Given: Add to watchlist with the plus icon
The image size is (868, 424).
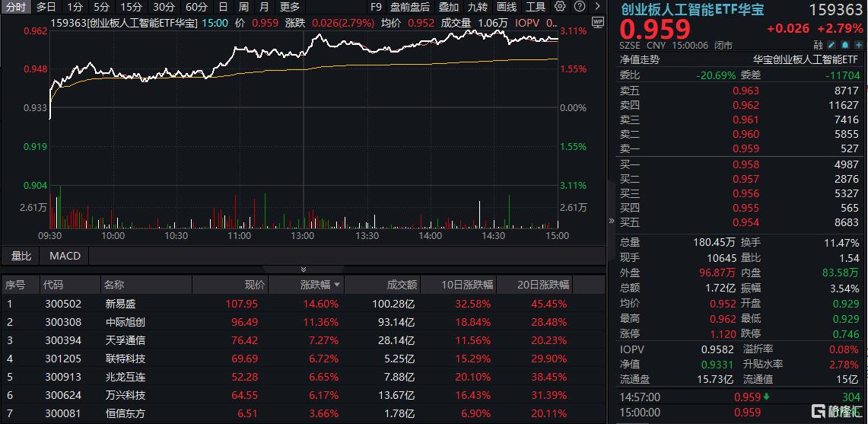Looking at the screenshot, I should click(858, 46).
